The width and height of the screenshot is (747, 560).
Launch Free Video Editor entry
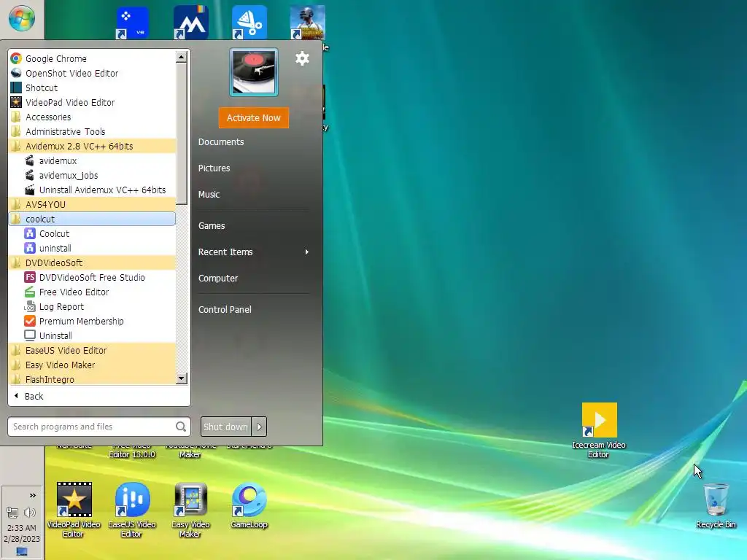click(93, 292)
